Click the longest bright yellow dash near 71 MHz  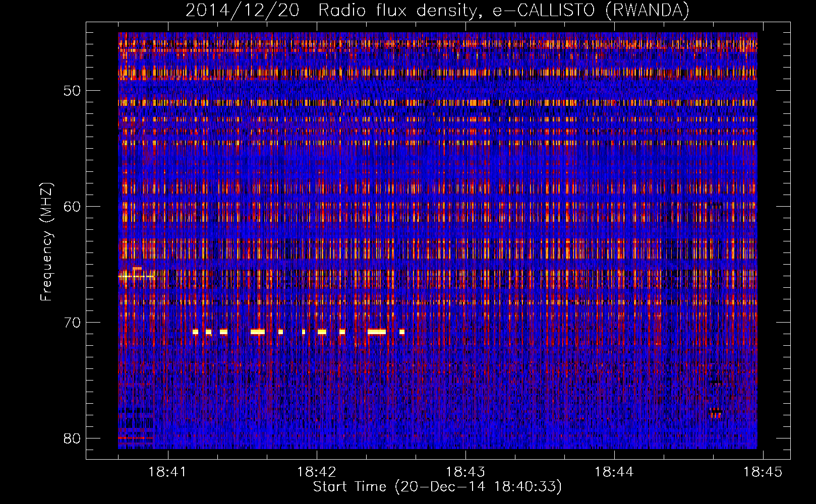pos(377,332)
